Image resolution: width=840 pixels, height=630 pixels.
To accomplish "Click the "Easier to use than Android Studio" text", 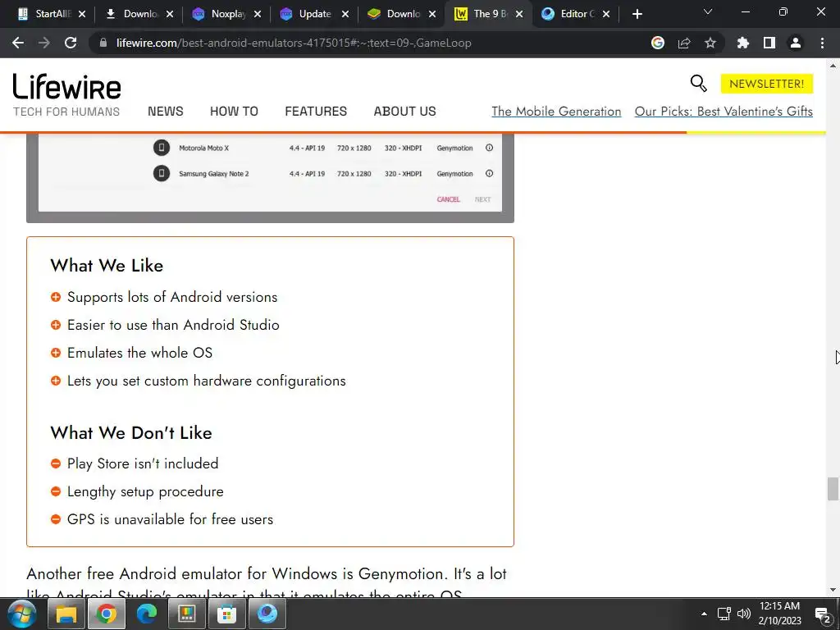I will click(173, 325).
